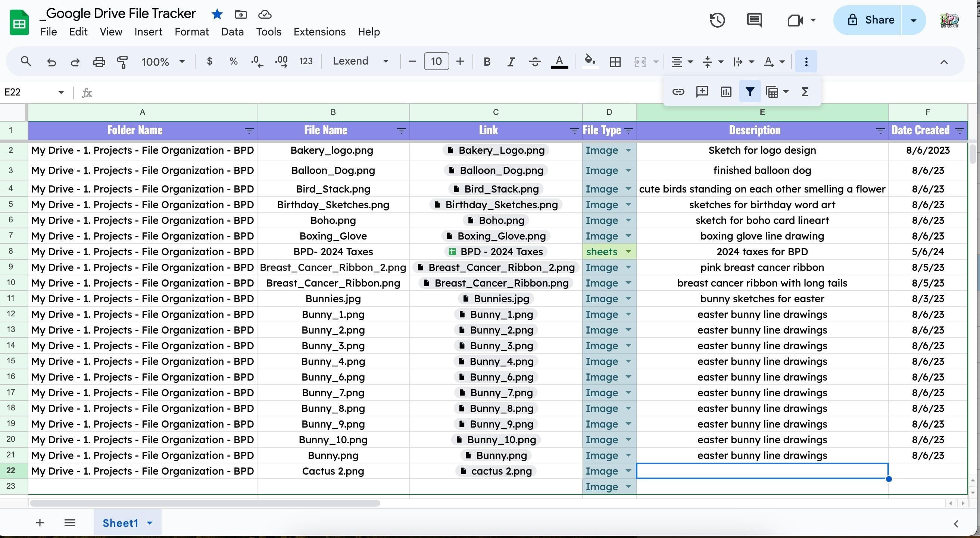This screenshot has width=980, height=538.
Task: Print the spreadsheet
Action: pos(99,62)
